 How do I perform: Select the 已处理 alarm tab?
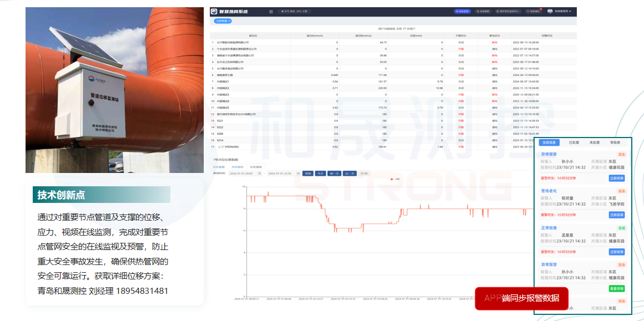coord(573,142)
